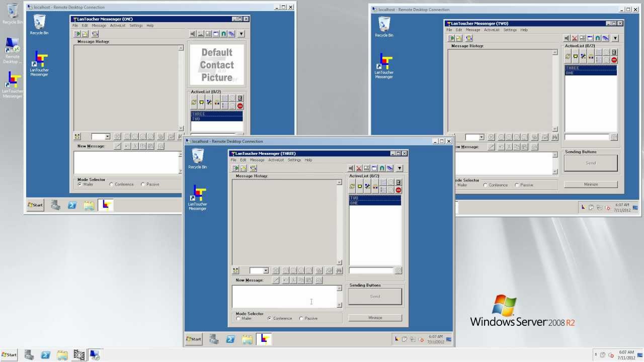Select user THREE in ONE's ActiveList
644x362 pixels.
(217, 114)
